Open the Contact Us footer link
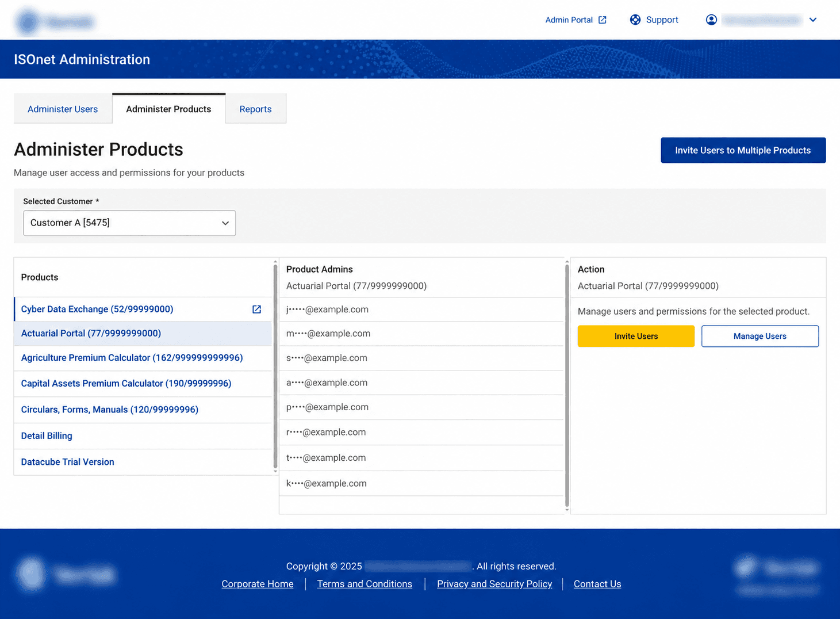Image resolution: width=840 pixels, height=619 pixels. click(597, 584)
